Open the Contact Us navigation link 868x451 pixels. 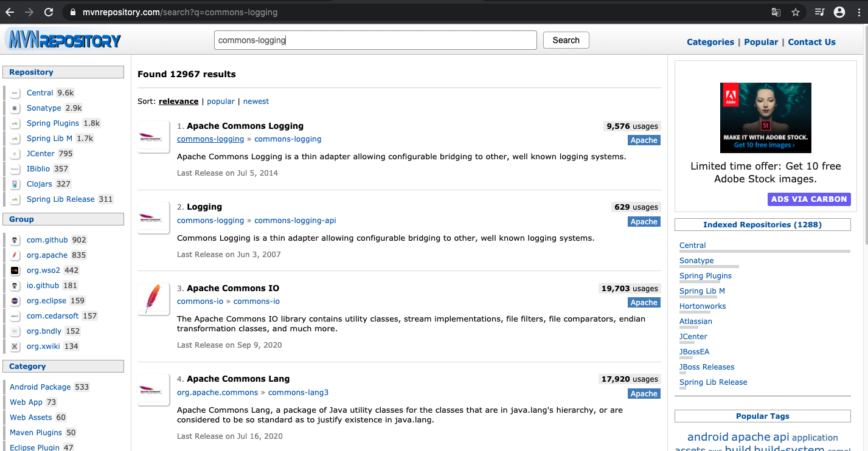click(811, 42)
